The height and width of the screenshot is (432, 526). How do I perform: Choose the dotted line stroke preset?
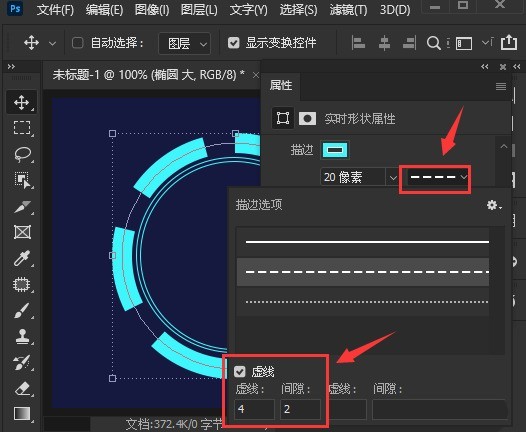tap(363, 302)
